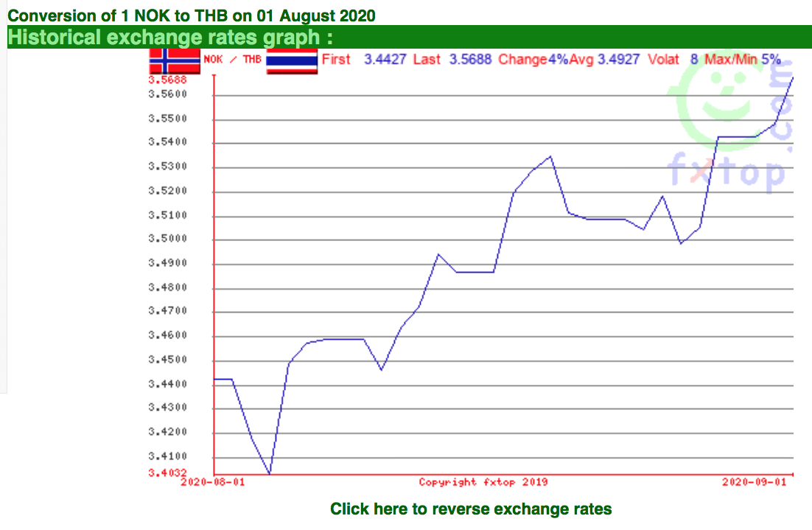The image size is (812, 530).
Task: Click the Thai flag icon
Action: (292, 61)
